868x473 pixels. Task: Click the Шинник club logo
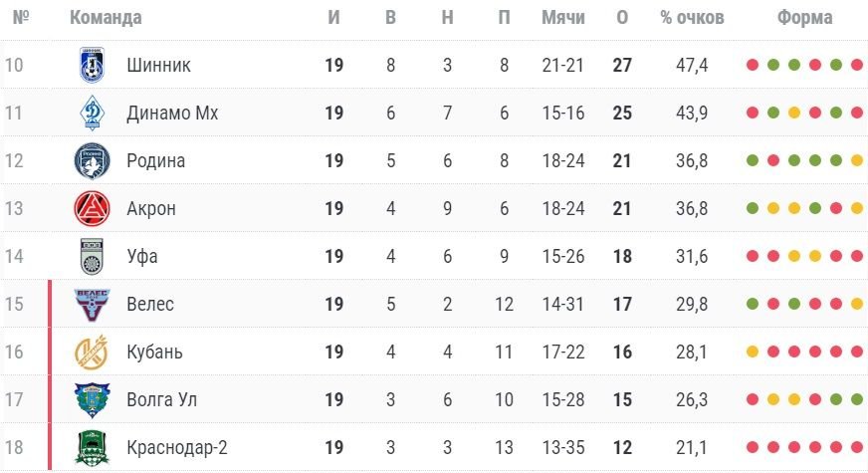point(92,65)
